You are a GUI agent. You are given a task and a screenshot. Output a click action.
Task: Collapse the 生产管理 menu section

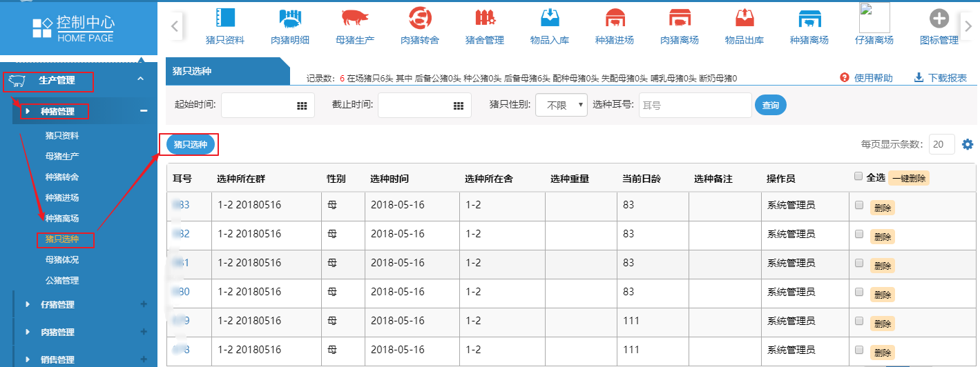(140, 80)
